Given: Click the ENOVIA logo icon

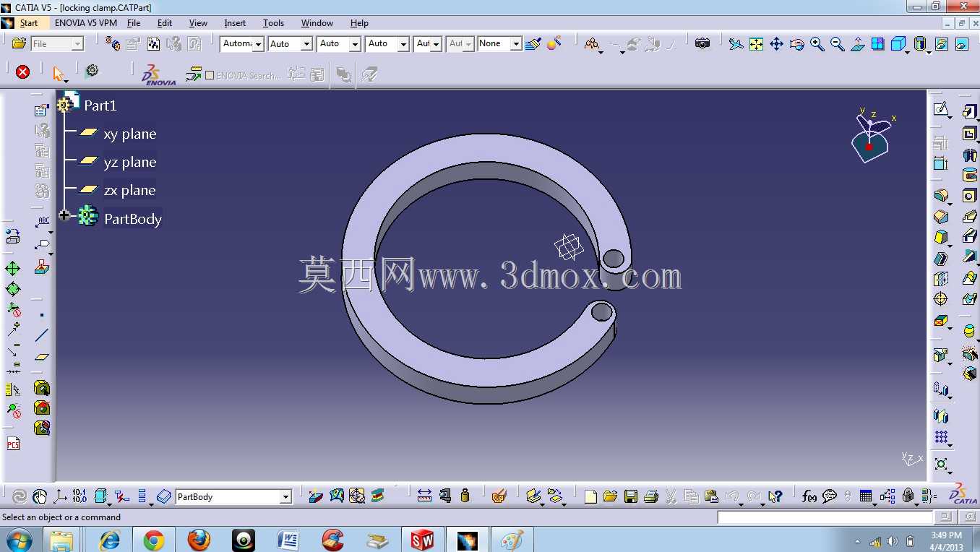Looking at the screenshot, I should [159, 74].
